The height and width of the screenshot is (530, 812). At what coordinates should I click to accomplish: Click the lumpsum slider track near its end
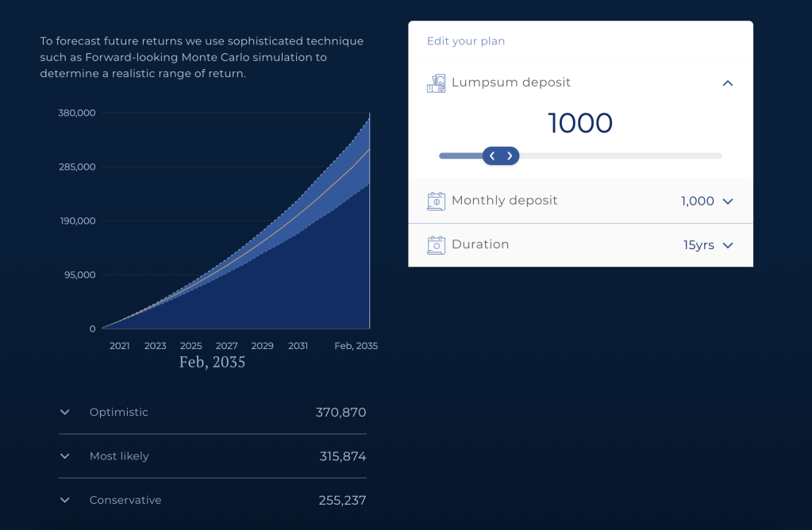(x=710, y=156)
